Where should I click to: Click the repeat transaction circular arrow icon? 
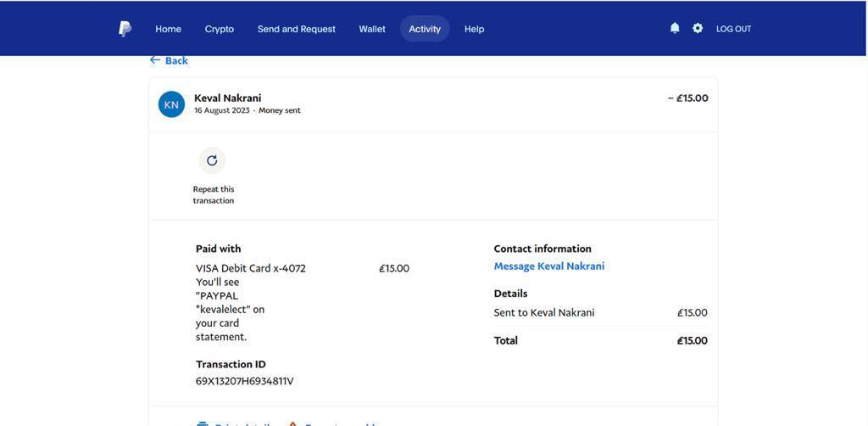click(212, 160)
